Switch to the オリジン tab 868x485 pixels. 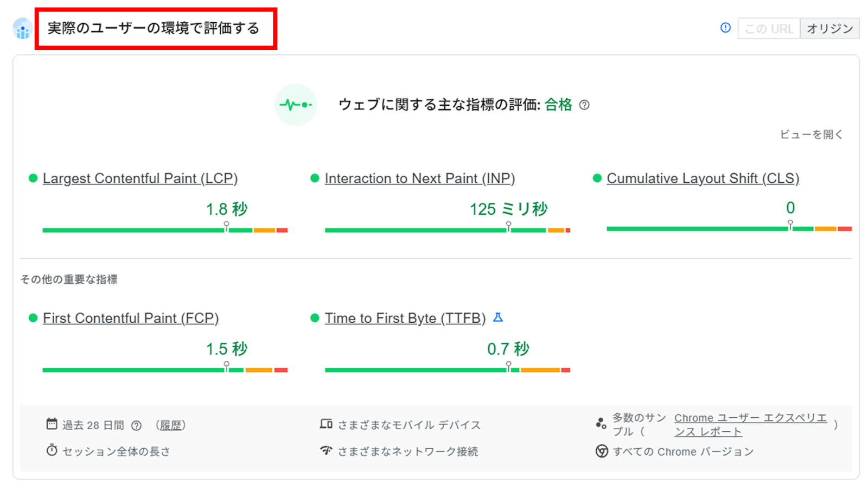[829, 29]
